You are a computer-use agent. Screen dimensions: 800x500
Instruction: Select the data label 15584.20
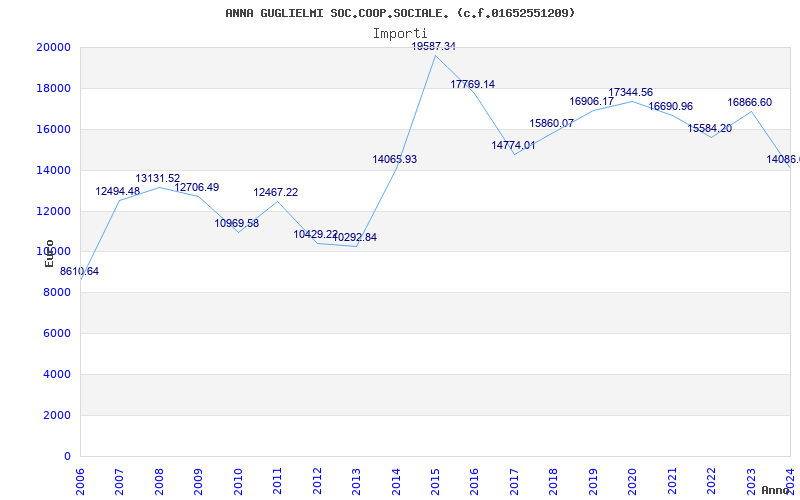pos(710,129)
